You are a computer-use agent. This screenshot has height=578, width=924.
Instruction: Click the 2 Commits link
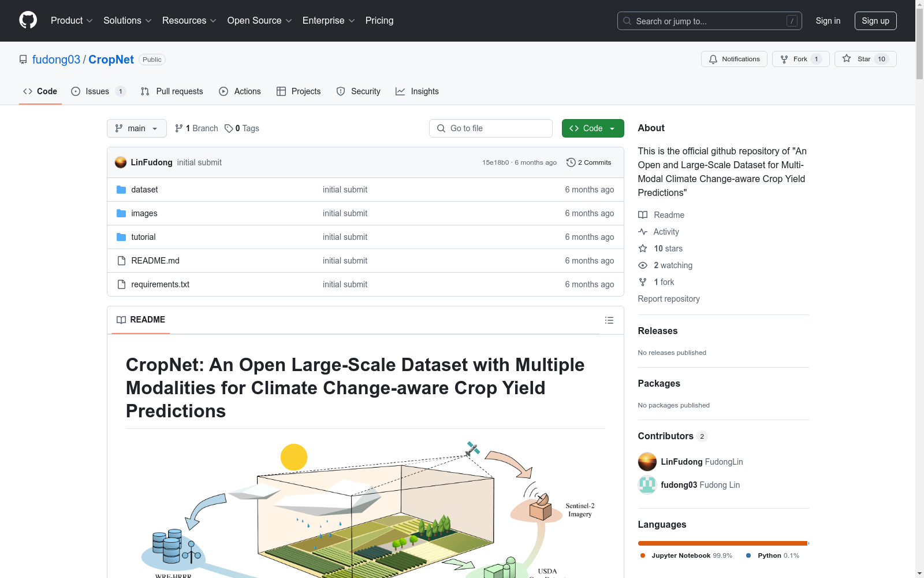(589, 162)
